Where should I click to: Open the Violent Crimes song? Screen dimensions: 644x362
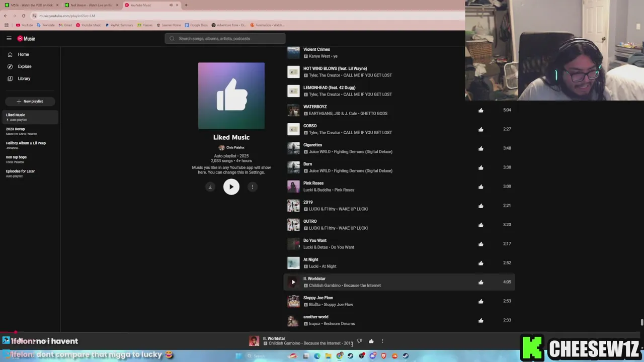coord(316,49)
